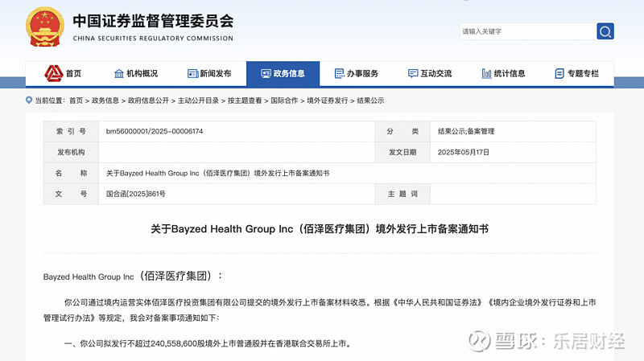Click the 结果公示;备案管理 category value
This screenshot has height=361, width=644.
[466, 131]
